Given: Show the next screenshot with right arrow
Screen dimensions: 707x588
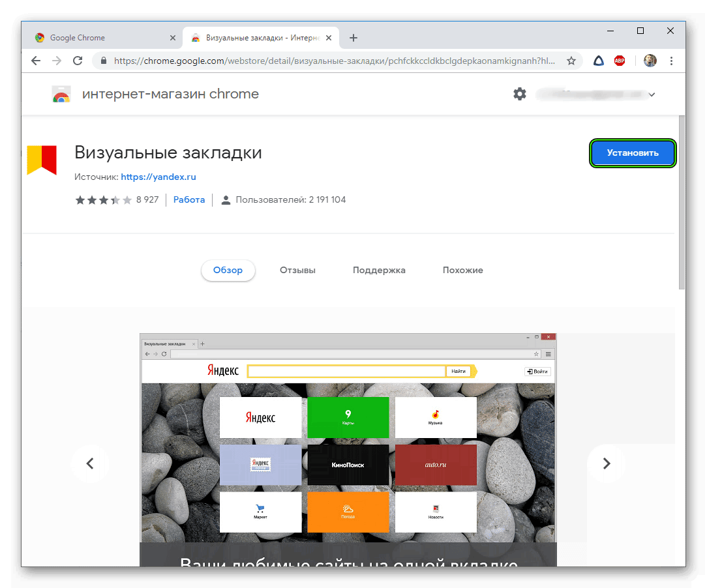Looking at the screenshot, I should coord(607,463).
